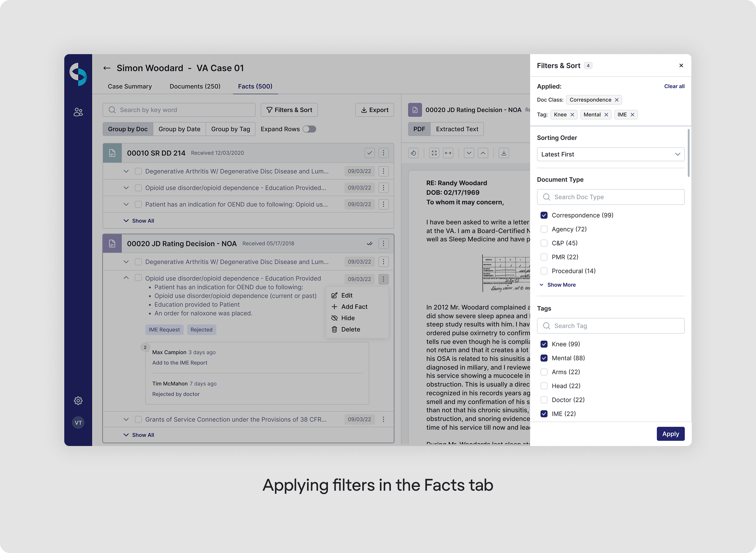The image size is (756, 553).
Task: Check the Head (22) tag
Action: pyautogui.click(x=544, y=386)
